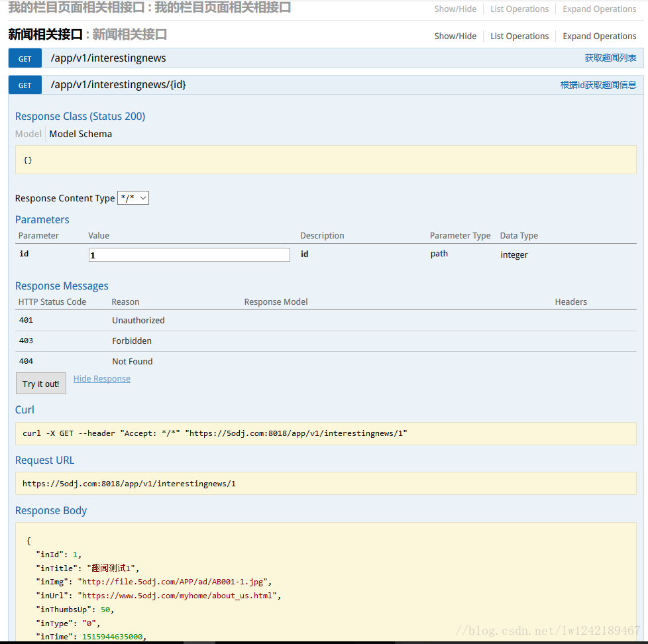
Task: Open the Response Content Type dropdown
Action: click(x=133, y=198)
